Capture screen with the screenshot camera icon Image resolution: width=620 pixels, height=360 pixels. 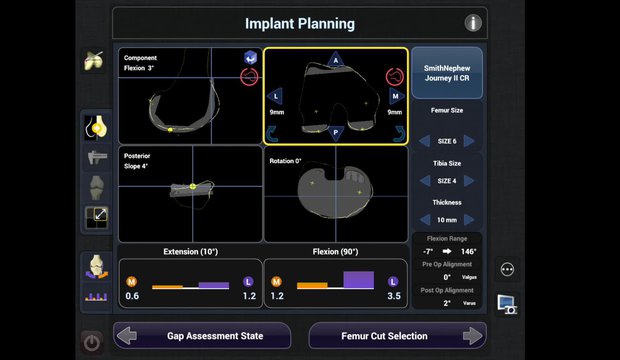point(507,304)
